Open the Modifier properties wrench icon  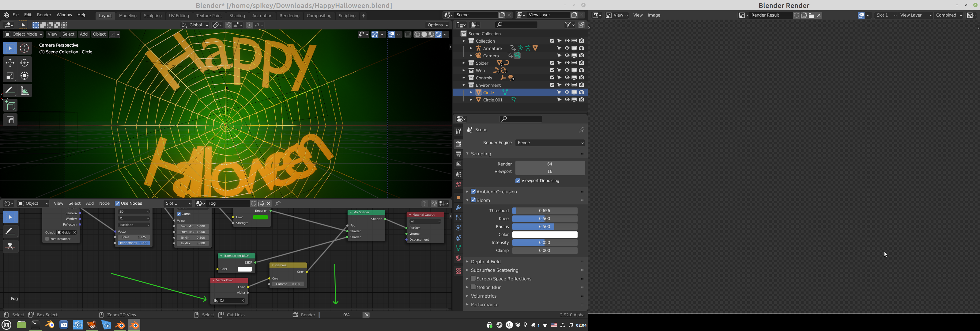(x=458, y=208)
